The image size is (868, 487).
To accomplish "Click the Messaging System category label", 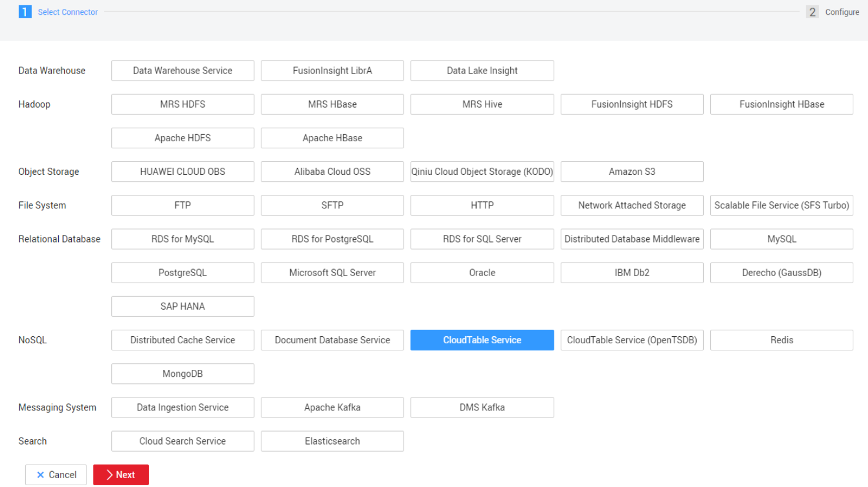I will point(57,408).
